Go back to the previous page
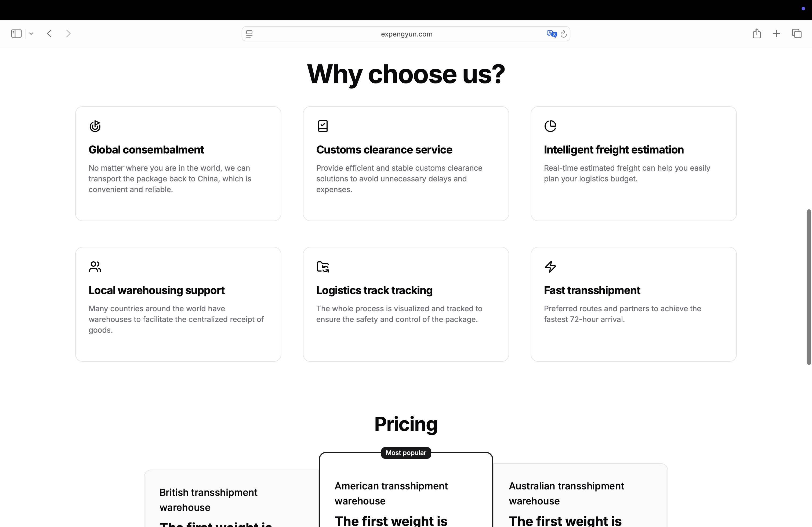812x527 pixels. [49, 33]
